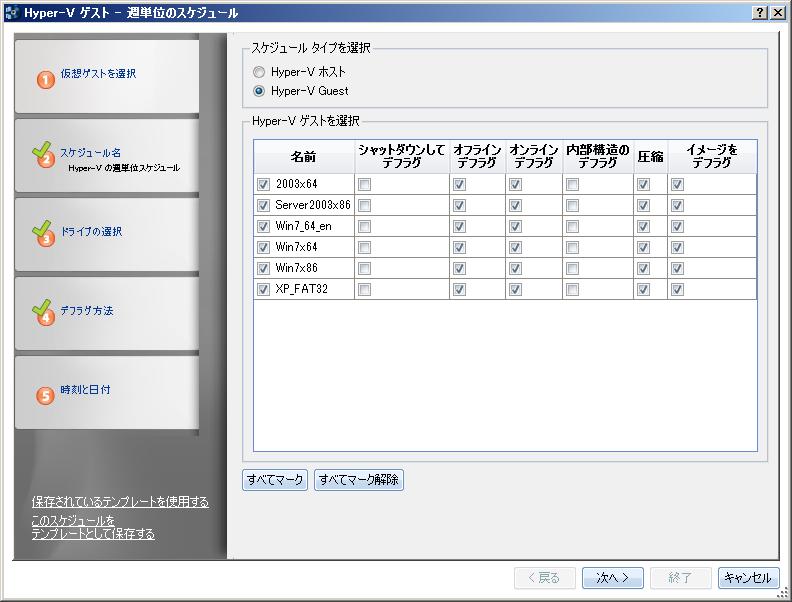Uncheck the Win7x86 guest name checkbox
This screenshot has width=792, height=602.
click(x=263, y=268)
